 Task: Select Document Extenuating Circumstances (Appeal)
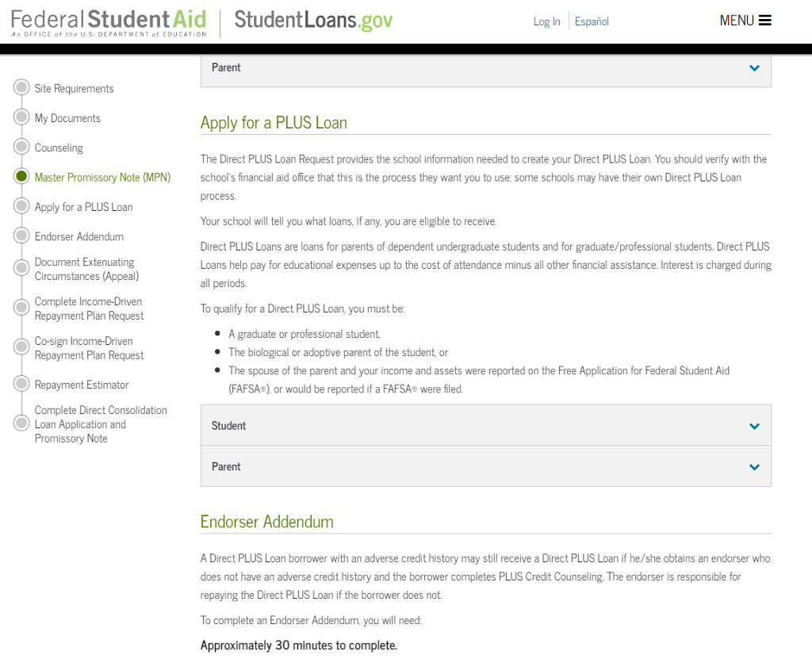tap(86, 269)
